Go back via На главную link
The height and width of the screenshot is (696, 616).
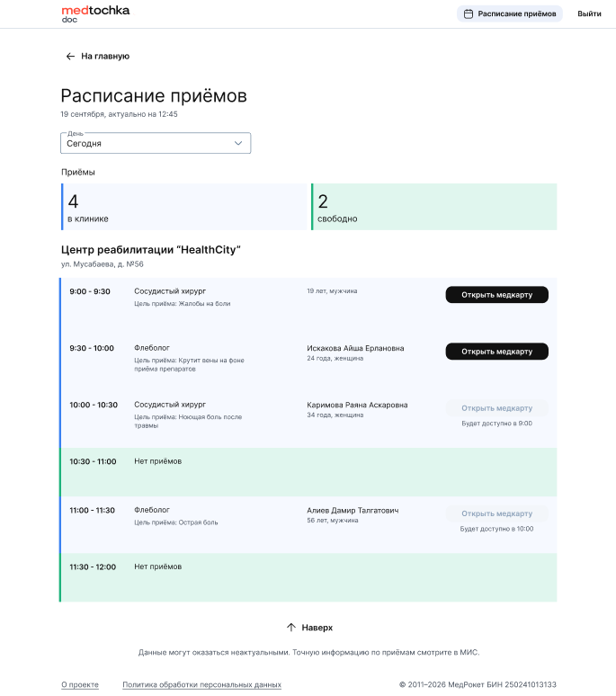pos(105,56)
